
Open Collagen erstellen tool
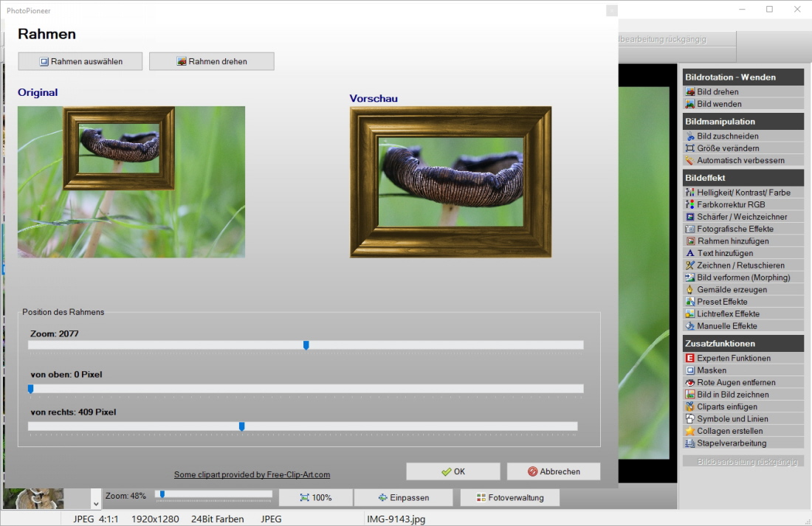tap(729, 431)
